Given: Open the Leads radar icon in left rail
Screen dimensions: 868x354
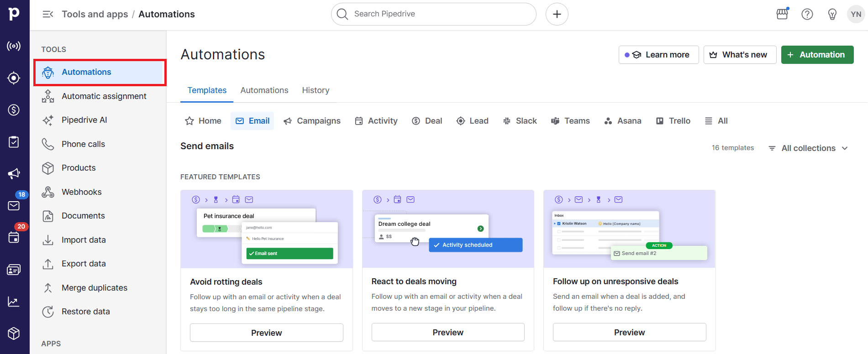Looking at the screenshot, I should point(14,46).
